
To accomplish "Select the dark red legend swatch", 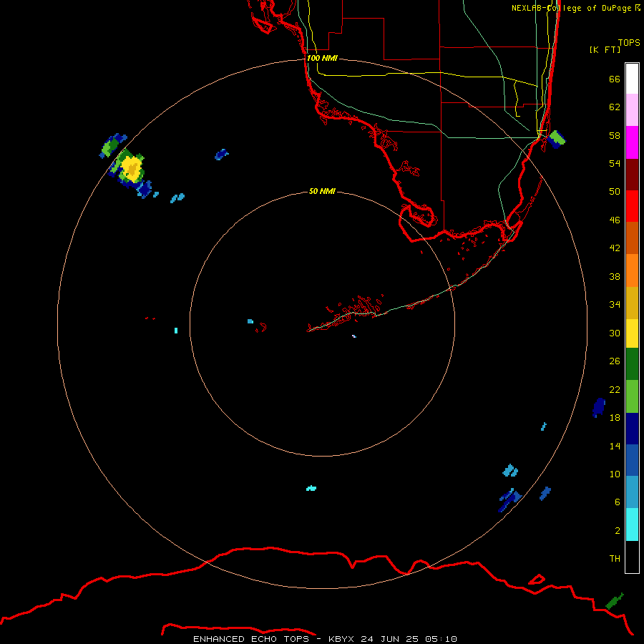I will click(x=632, y=175).
